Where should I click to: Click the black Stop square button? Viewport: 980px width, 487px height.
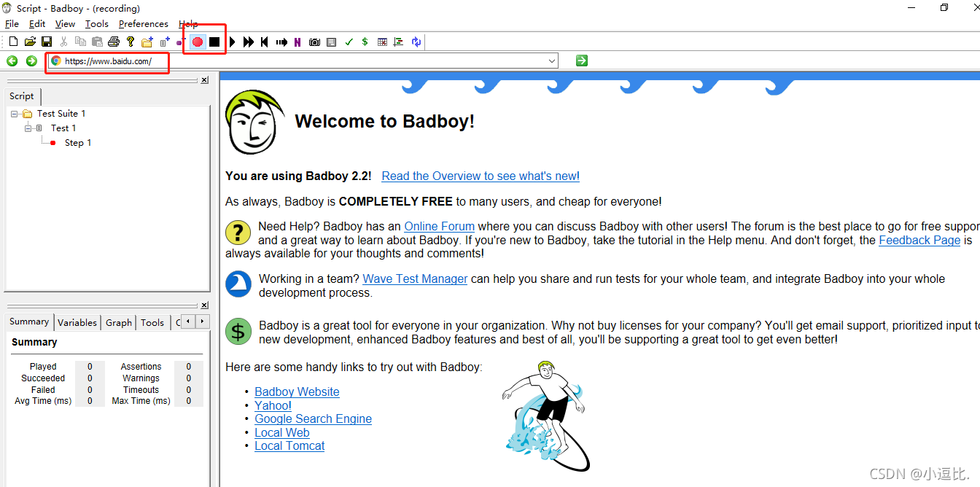pos(214,42)
